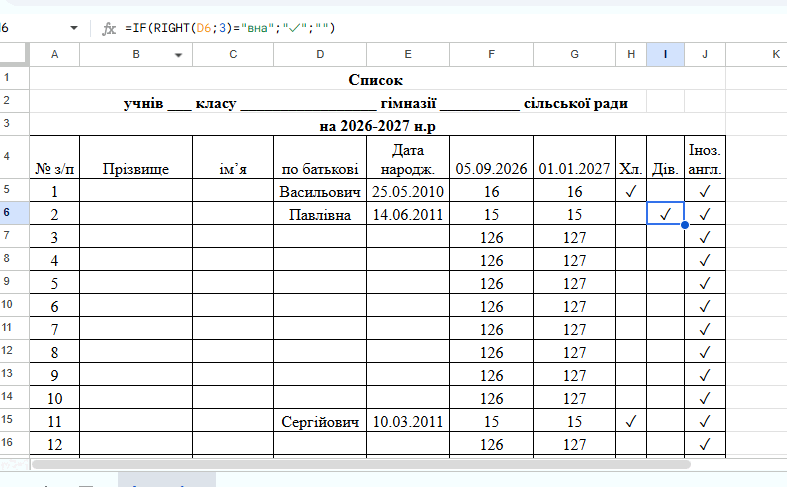Click the fx function icon

click(x=109, y=28)
